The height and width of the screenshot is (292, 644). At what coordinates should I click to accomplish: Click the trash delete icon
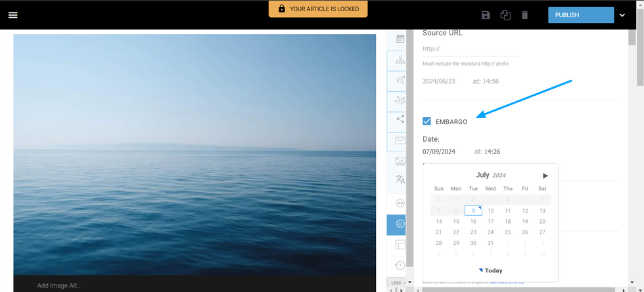click(x=524, y=15)
